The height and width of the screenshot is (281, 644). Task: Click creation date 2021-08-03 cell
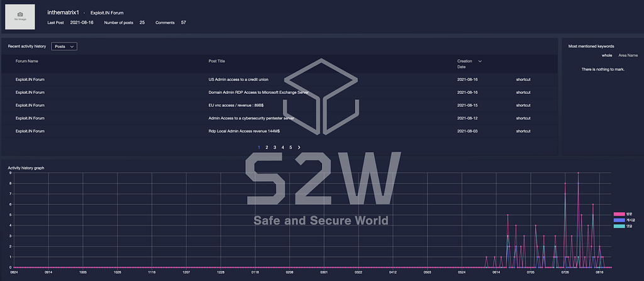click(467, 131)
